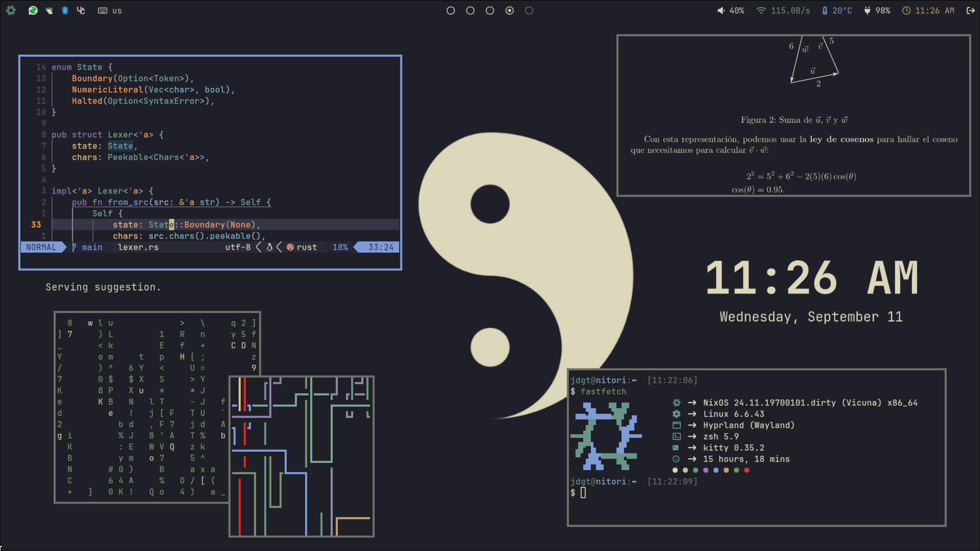
Task: Click the 115.0B/s network speed readout
Action: 790,10
